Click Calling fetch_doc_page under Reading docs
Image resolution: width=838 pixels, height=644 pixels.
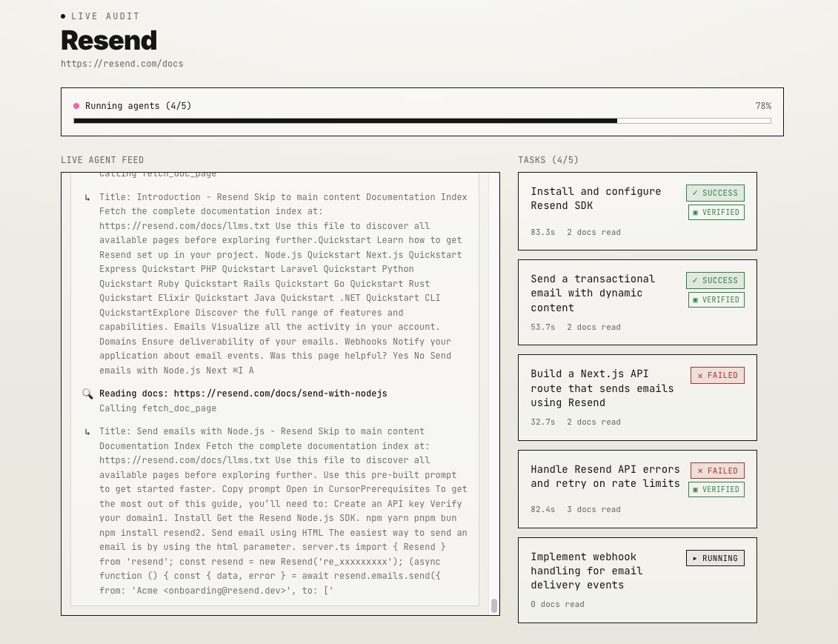point(158,408)
